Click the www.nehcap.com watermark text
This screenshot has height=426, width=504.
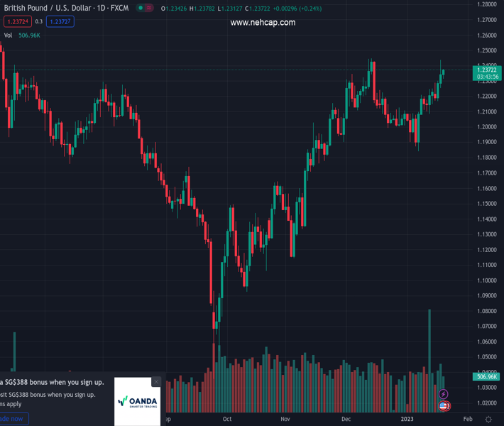click(x=263, y=23)
